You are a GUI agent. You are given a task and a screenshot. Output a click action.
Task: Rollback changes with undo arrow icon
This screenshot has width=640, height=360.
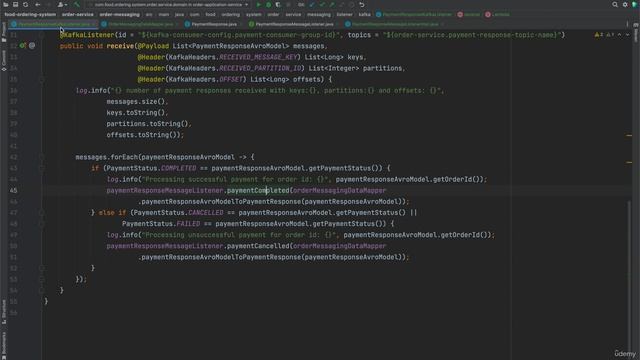click(362, 4)
